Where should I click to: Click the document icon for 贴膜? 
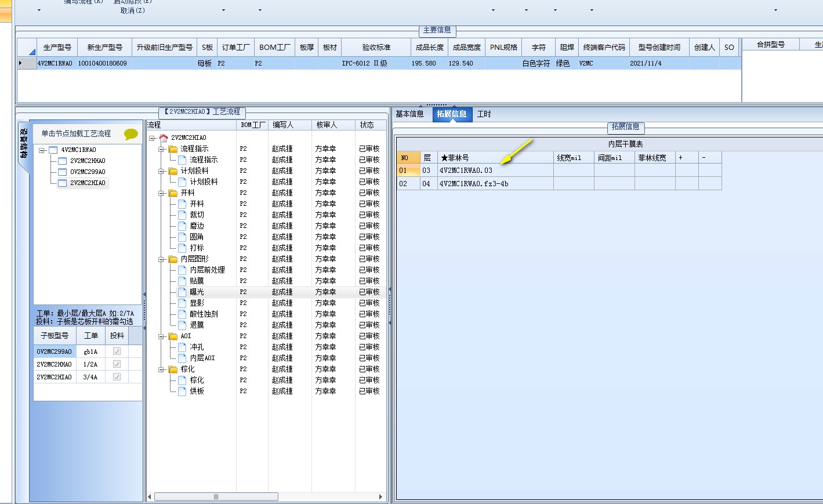[x=182, y=281]
